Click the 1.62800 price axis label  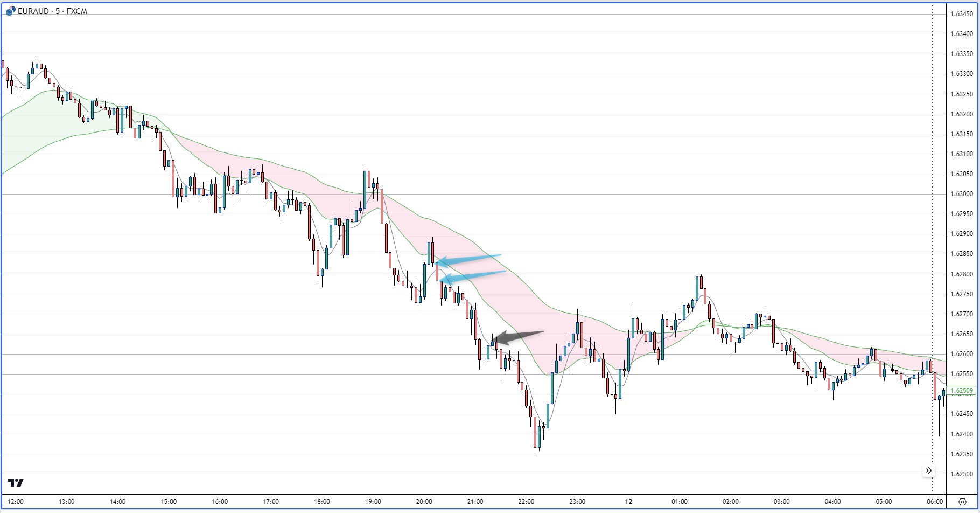[x=961, y=274]
